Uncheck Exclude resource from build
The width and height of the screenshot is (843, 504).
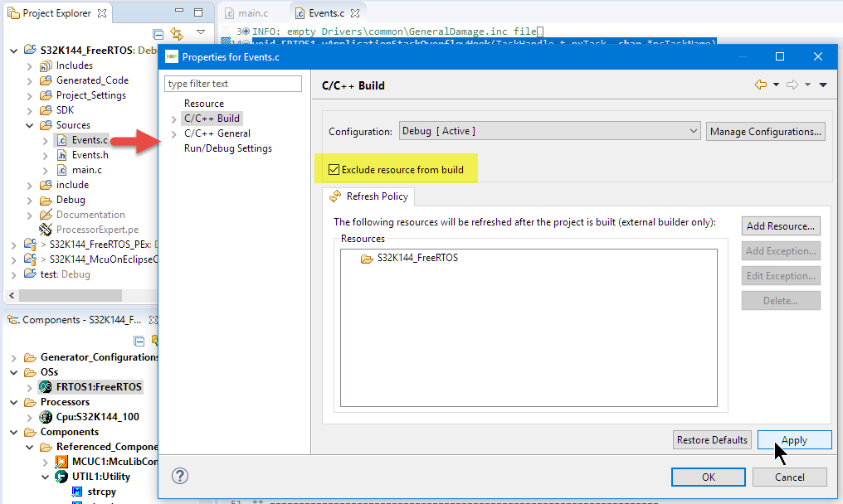click(x=334, y=170)
